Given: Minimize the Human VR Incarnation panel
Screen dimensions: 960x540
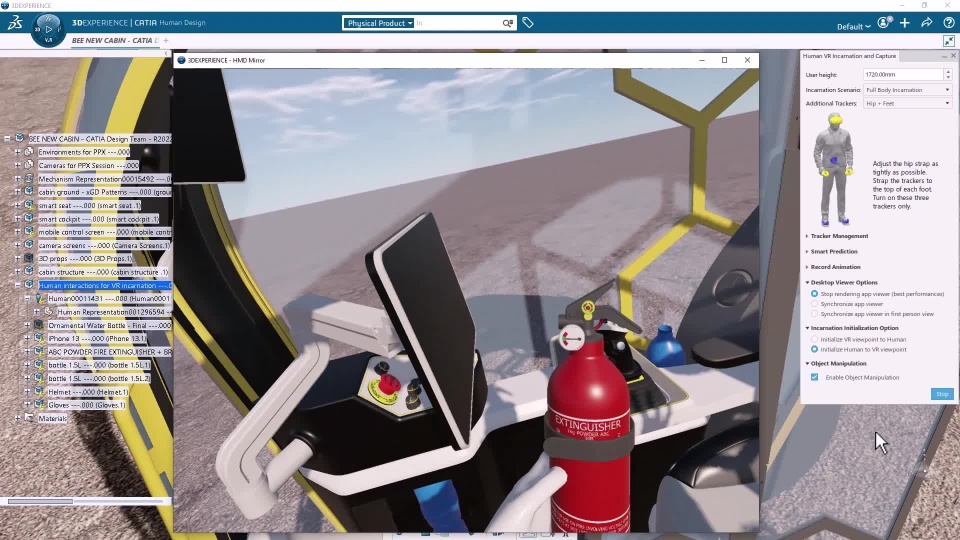Looking at the screenshot, I should pyautogui.click(x=943, y=56).
